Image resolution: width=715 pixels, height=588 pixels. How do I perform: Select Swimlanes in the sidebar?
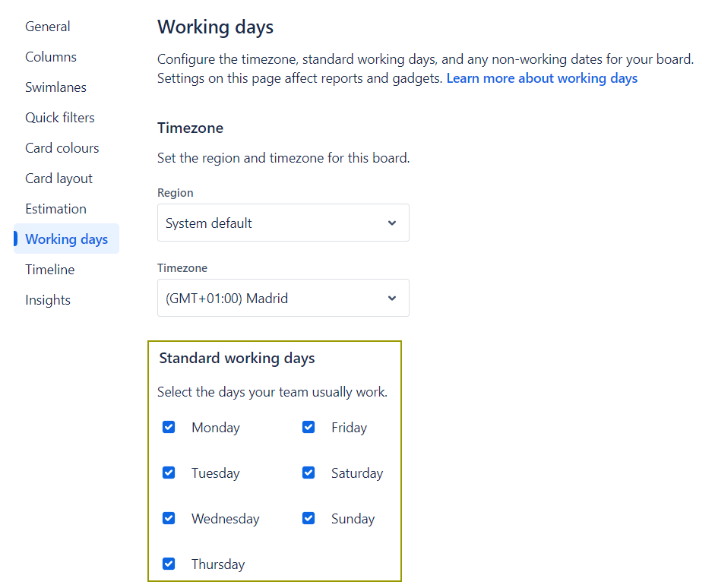(x=55, y=87)
